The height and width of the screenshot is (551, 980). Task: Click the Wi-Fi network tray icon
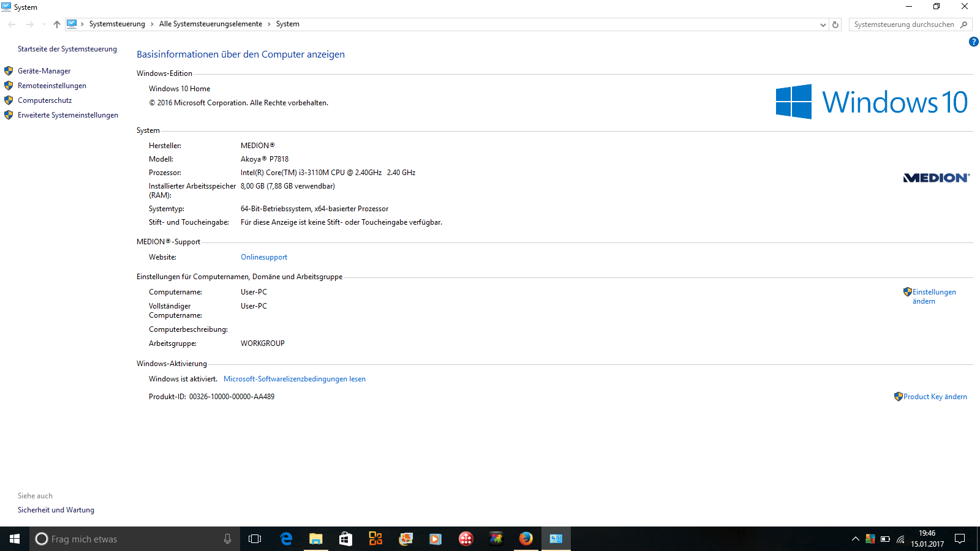click(x=900, y=539)
